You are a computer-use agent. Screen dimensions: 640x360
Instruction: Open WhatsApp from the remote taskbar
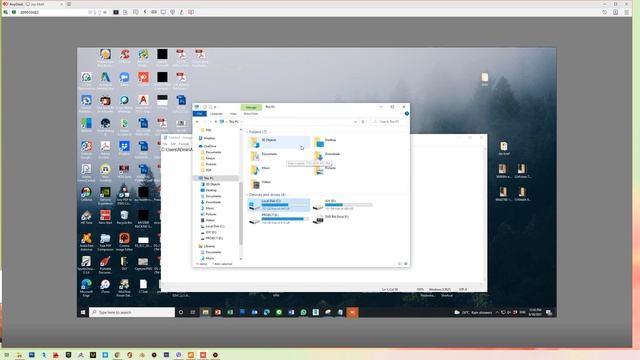pos(303,312)
